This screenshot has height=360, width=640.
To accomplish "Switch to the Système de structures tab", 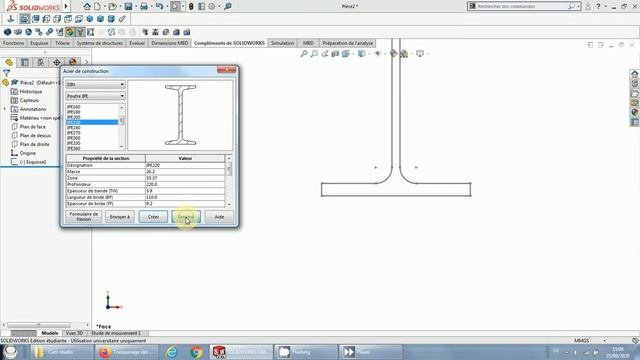I will coord(100,43).
